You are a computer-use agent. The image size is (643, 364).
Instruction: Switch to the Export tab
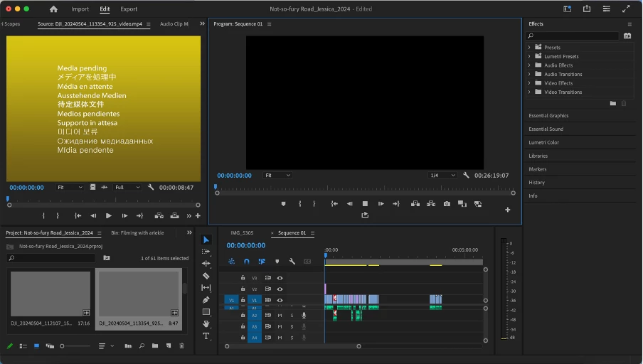[129, 9]
